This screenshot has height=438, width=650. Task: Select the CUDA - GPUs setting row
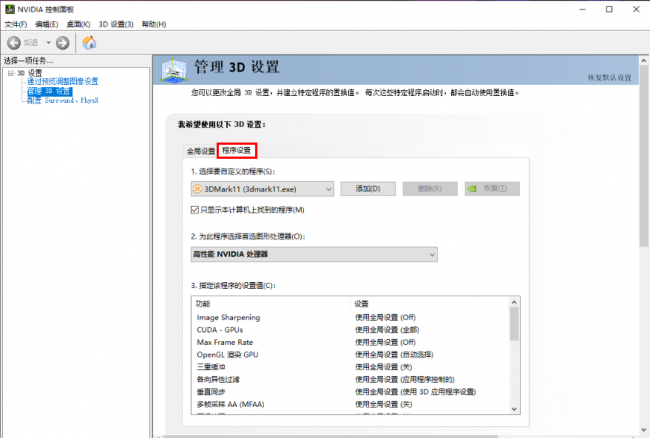point(350,330)
